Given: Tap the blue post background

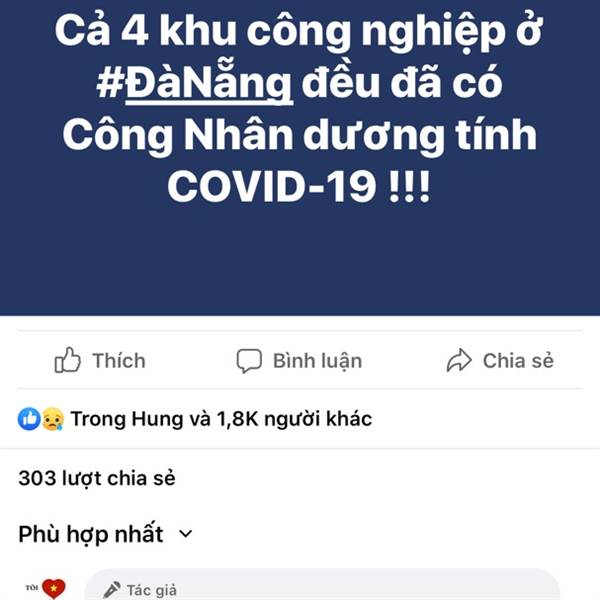Looking at the screenshot, I should (300, 260).
